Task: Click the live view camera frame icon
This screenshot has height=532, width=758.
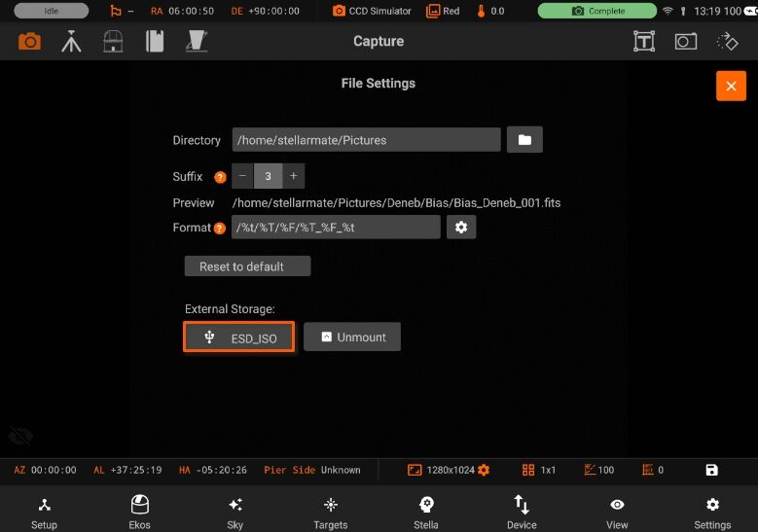Action: click(x=686, y=42)
